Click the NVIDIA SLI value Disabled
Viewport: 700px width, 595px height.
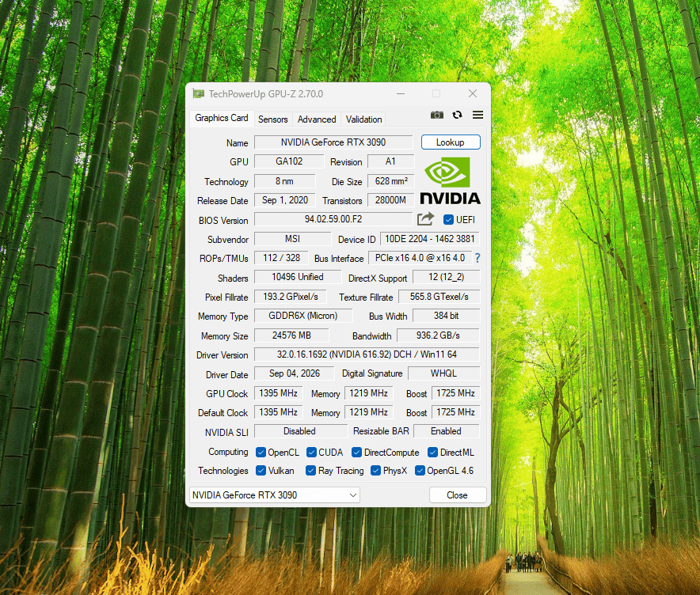(300, 431)
